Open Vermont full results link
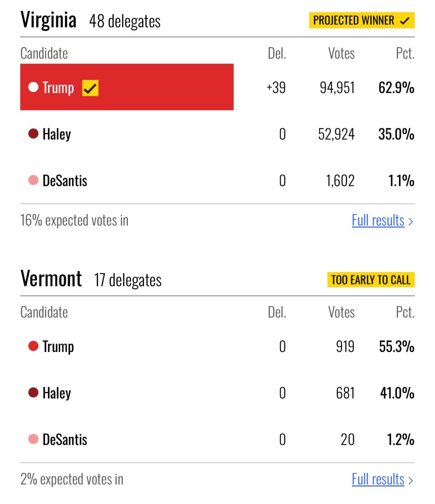435x504 pixels. (x=378, y=479)
